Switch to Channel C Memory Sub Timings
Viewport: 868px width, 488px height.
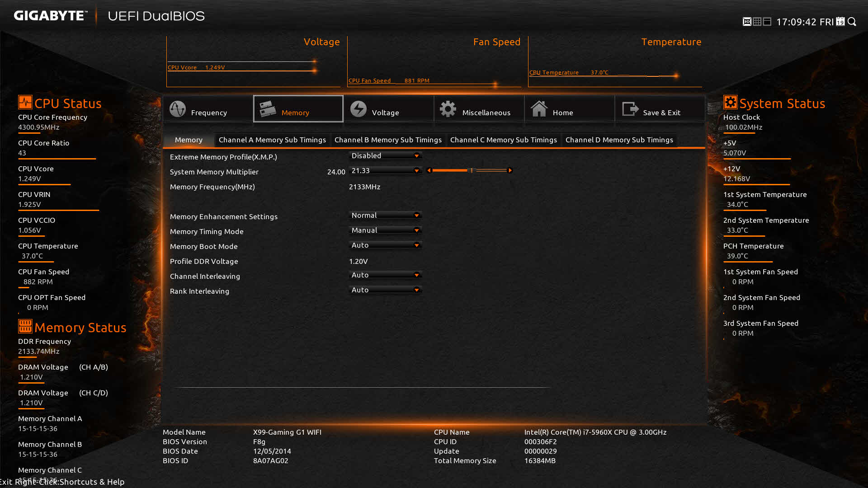(504, 140)
